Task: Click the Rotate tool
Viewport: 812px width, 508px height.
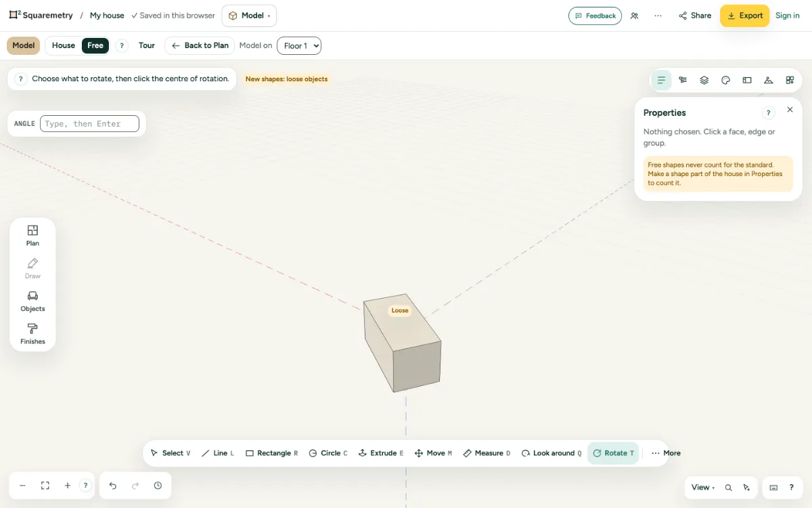Action: pos(613,453)
